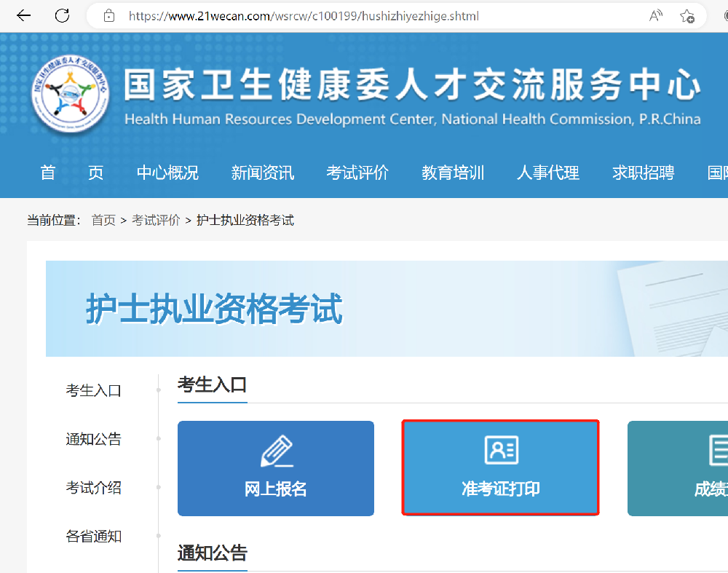
Task: Click the pencil icon on 网上报名
Action: 277,451
